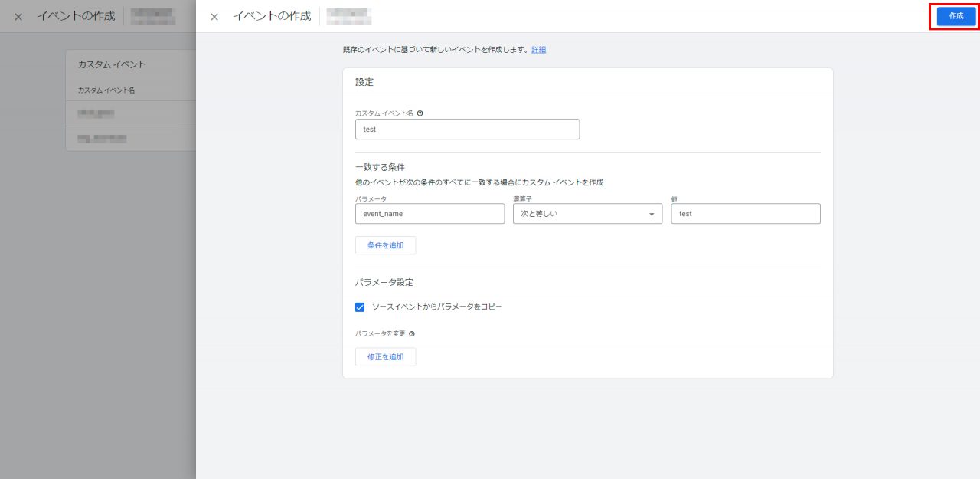Focus the カスタム イベント名 field containing test
This screenshot has height=479, width=980.
click(x=467, y=130)
